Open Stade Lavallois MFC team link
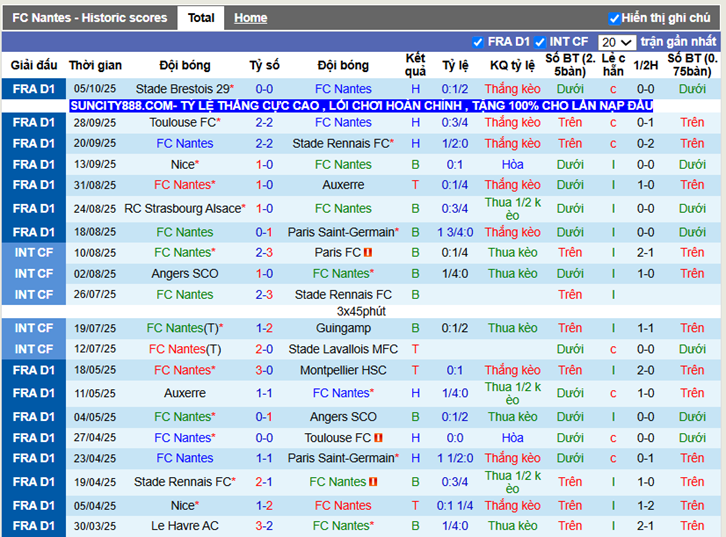Image resolution: width=726 pixels, height=537 pixels. click(x=343, y=349)
